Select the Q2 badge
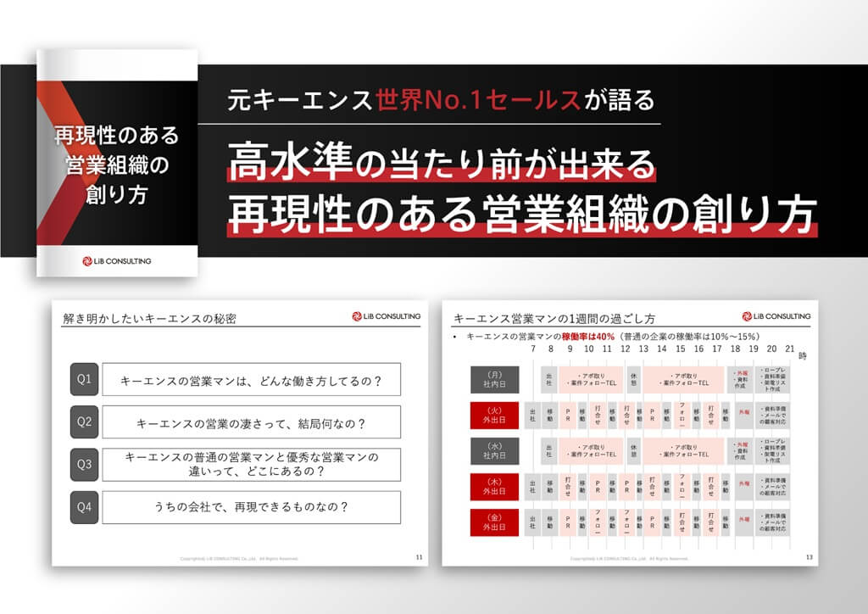 tap(84, 421)
